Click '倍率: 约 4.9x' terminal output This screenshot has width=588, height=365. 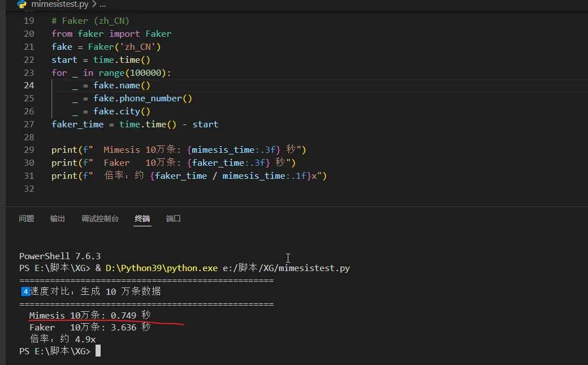[63, 339]
